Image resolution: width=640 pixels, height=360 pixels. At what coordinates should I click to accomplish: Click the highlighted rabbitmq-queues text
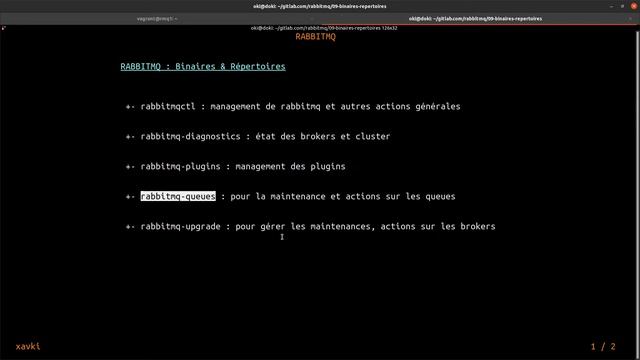[x=178, y=196]
